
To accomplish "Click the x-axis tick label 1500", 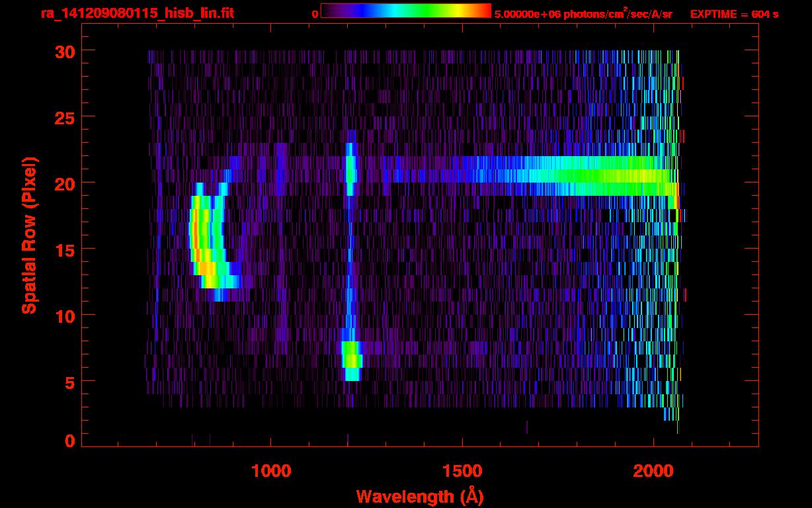I will (x=462, y=471).
